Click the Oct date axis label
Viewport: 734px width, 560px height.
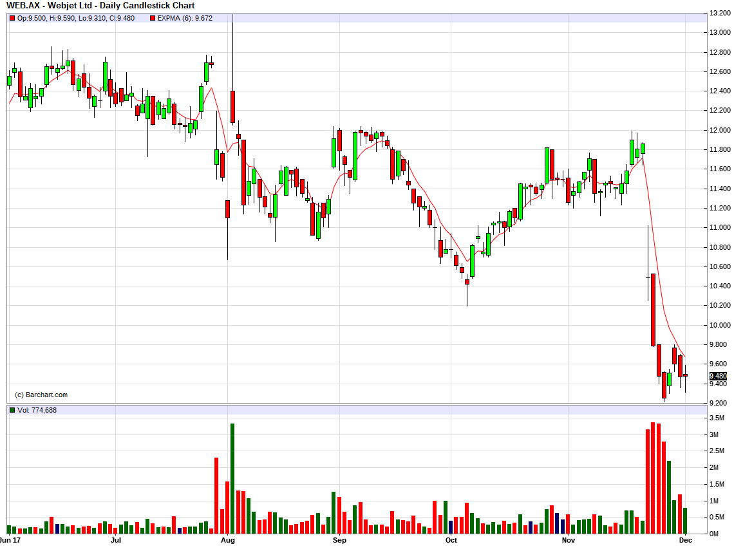click(x=451, y=540)
